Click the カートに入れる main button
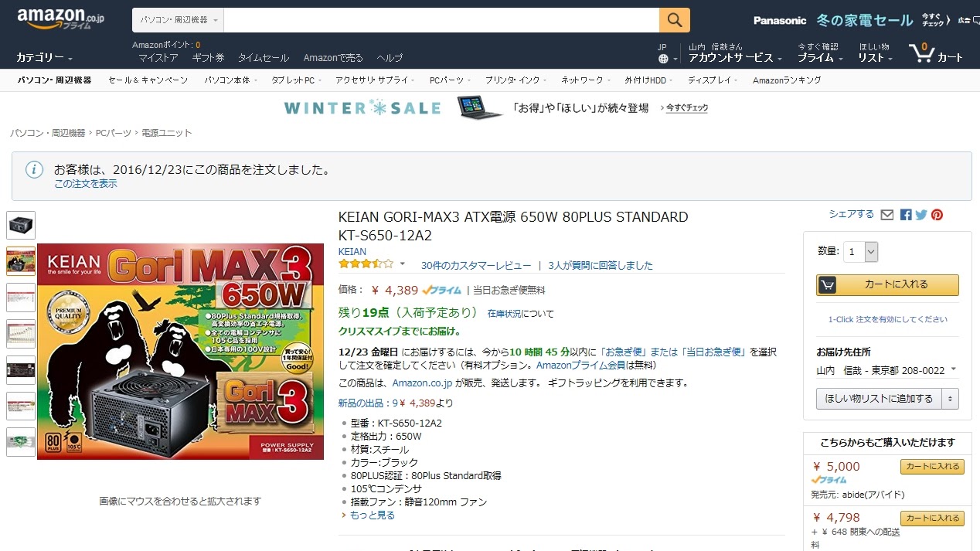This screenshot has height=551, width=980. (887, 284)
